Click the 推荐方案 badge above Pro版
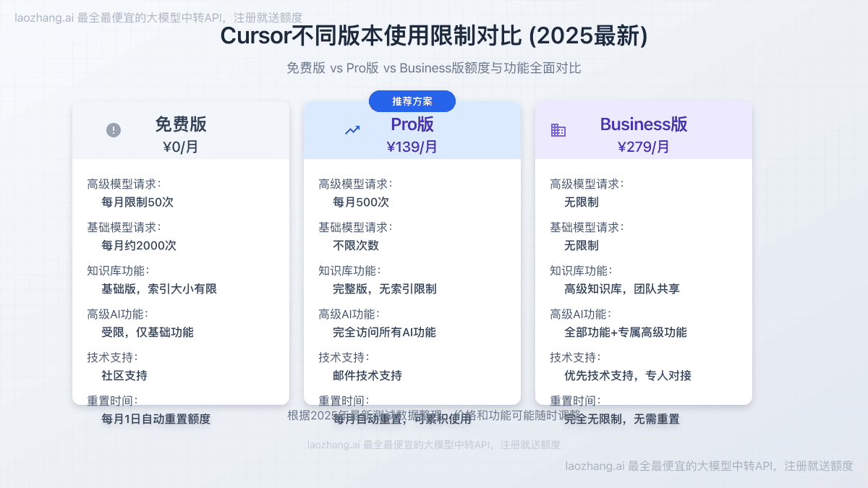Viewport: 868px width, 488px height. 412,101
